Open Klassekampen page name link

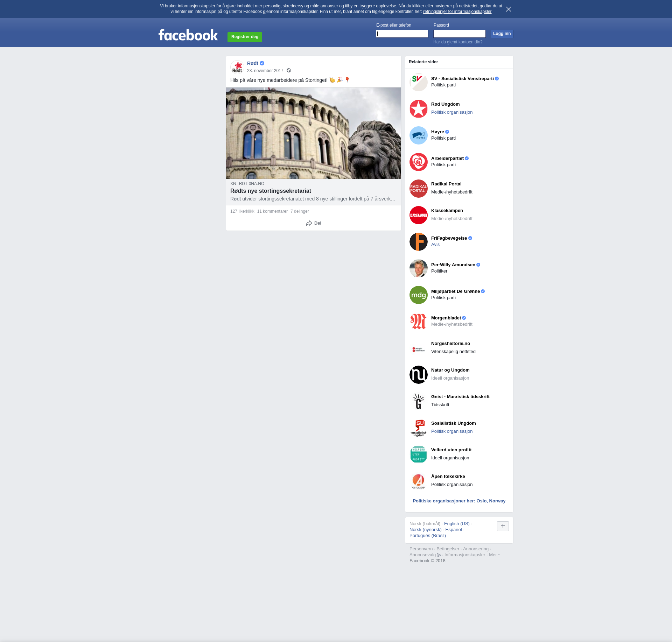tap(447, 211)
